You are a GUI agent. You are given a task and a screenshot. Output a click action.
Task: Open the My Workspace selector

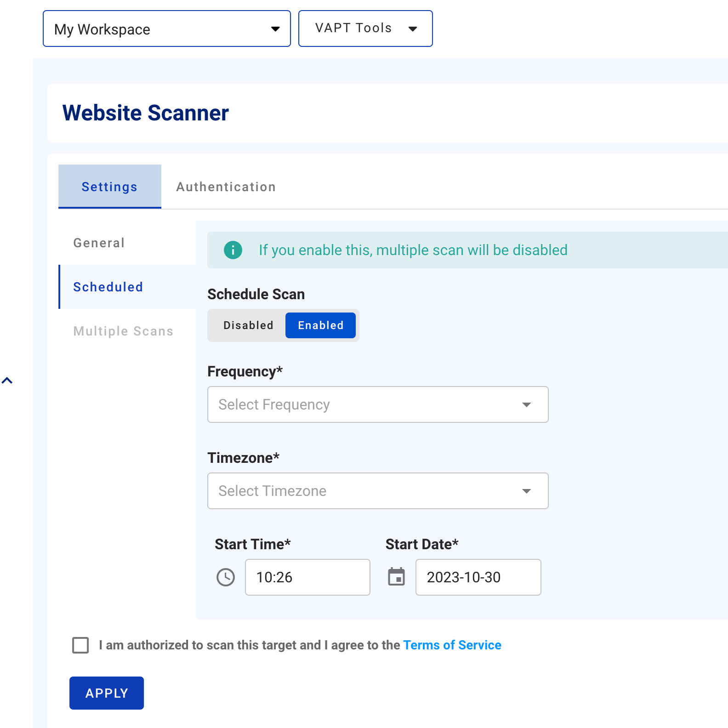[x=156, y=29]
